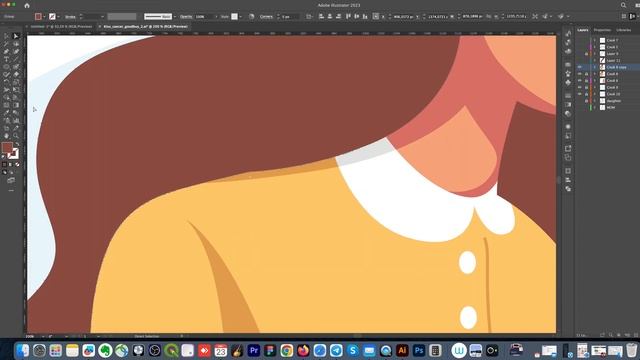The image size is (640, 360).
Task: Click the Change Screen Mode icon
Action: point(11,180)
